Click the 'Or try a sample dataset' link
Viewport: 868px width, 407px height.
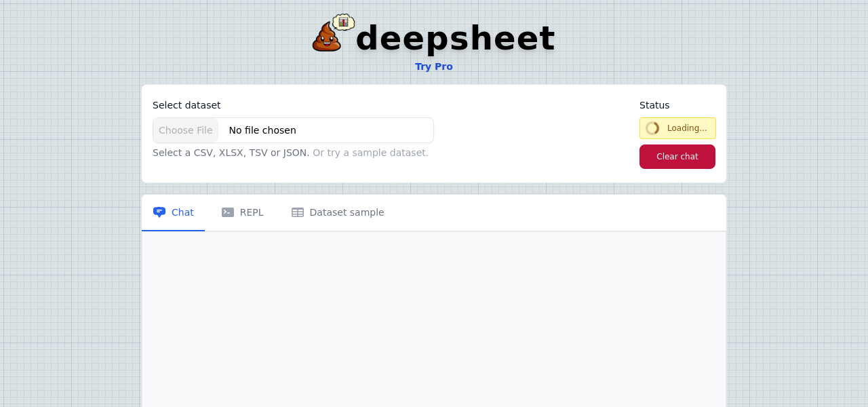(x=370, y=153)
